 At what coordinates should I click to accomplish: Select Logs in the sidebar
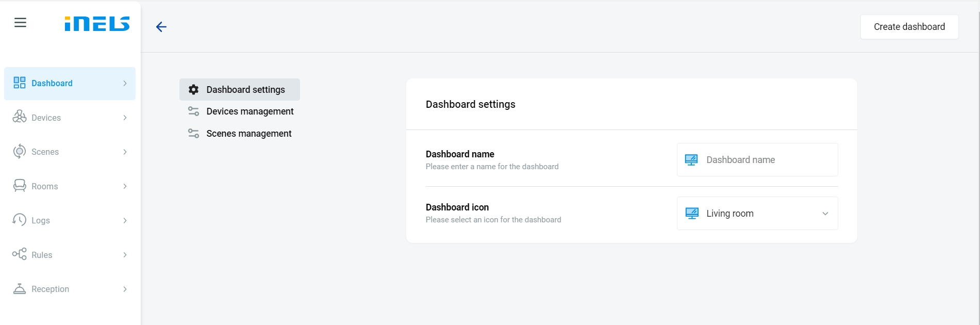[41, 220]
